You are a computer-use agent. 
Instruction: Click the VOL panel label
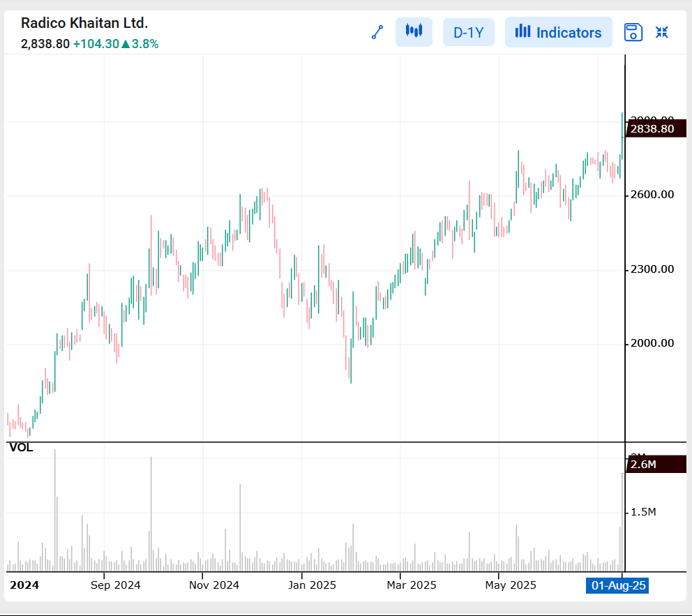coord(21,447)
